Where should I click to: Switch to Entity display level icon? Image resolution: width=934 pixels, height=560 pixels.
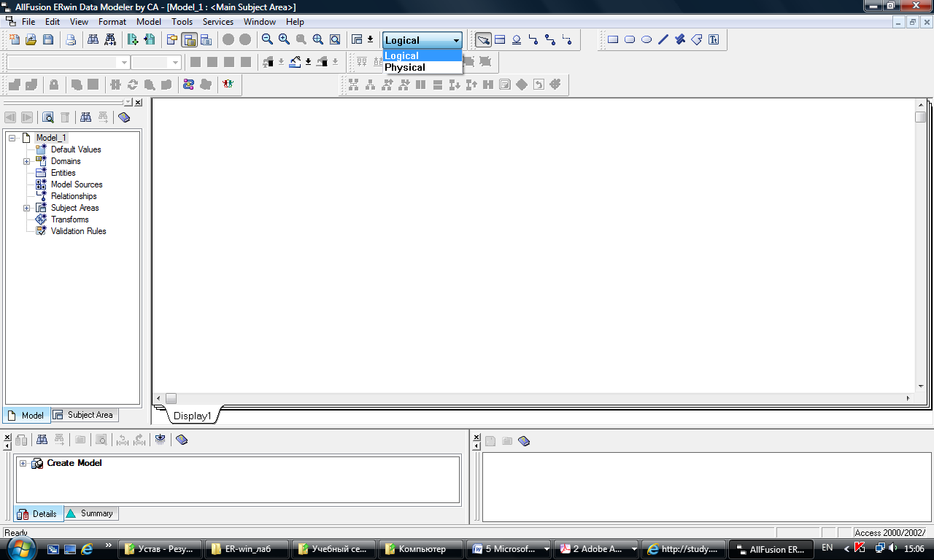click(x=172, y=39)
